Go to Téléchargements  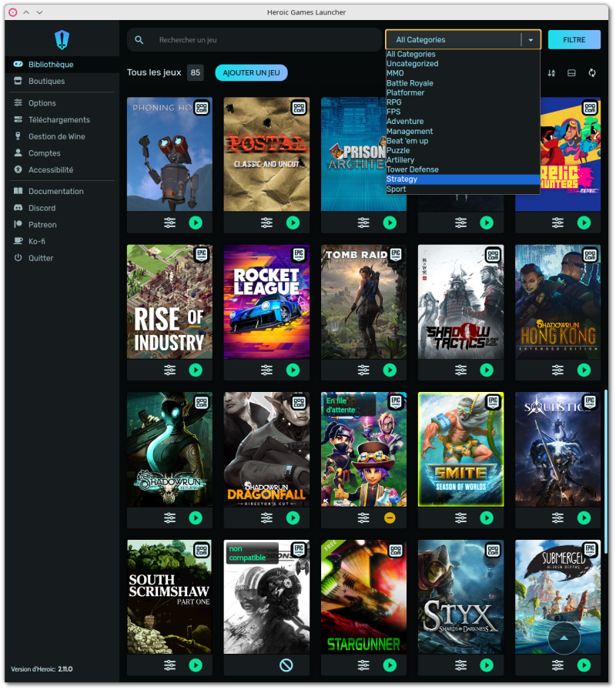click(62, 120)
